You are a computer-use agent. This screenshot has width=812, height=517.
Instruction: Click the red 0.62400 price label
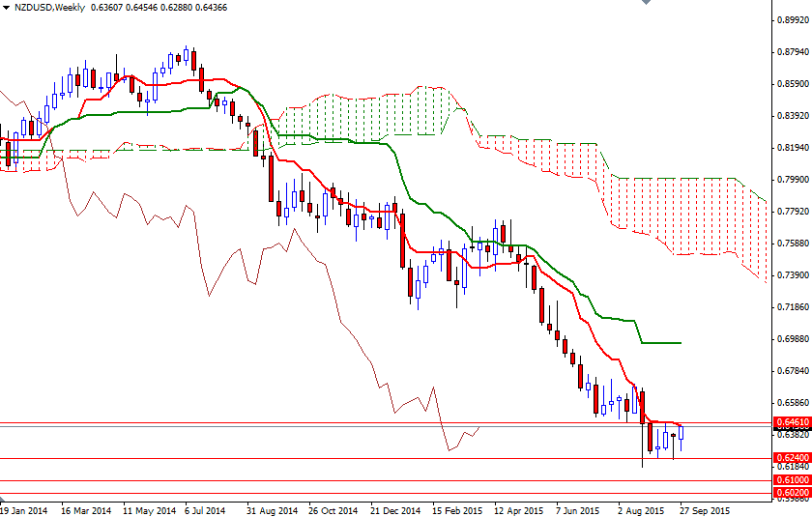(x=792, y=457)
